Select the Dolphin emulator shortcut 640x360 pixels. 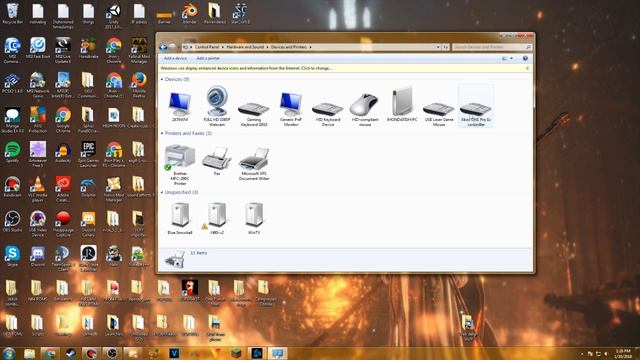88,187
